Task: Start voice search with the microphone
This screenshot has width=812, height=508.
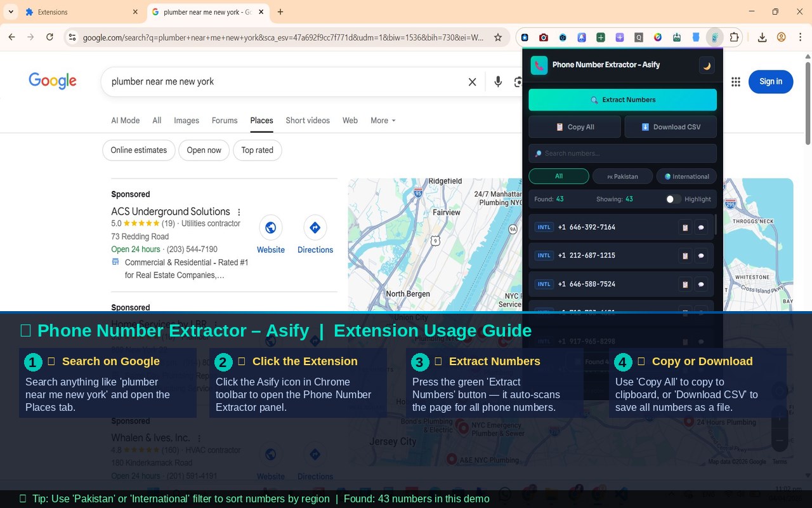Action: click(498, 81)
